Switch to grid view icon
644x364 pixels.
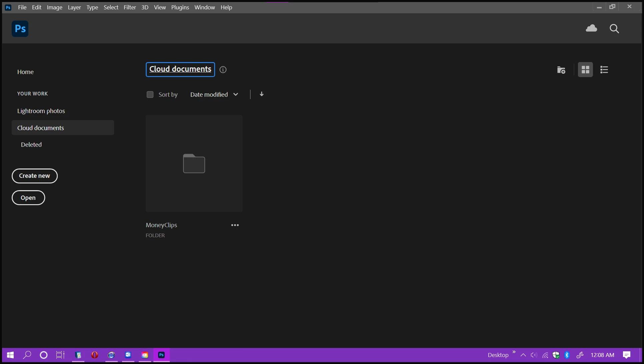585,70
